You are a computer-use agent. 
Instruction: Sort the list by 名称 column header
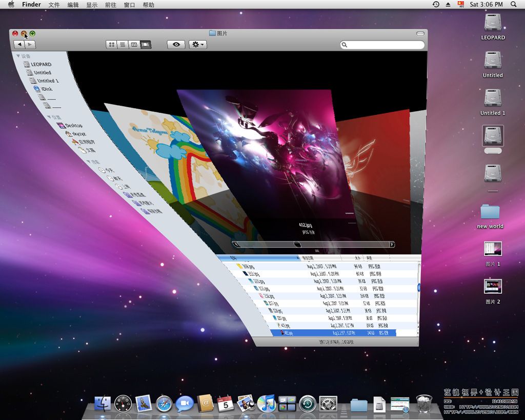[x=258, y=258]
